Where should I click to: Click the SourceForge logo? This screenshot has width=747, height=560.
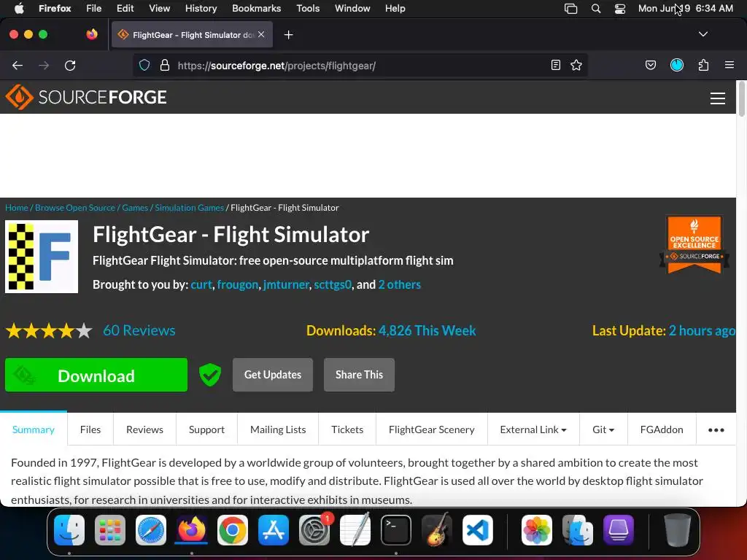coord(86,97)
